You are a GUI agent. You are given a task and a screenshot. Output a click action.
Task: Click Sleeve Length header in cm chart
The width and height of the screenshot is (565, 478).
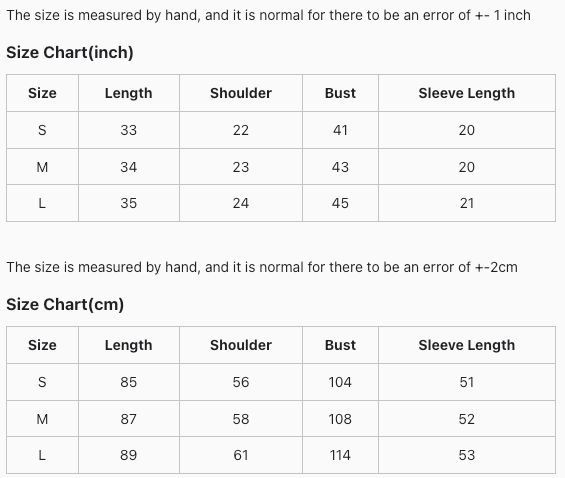coord(467,345)
